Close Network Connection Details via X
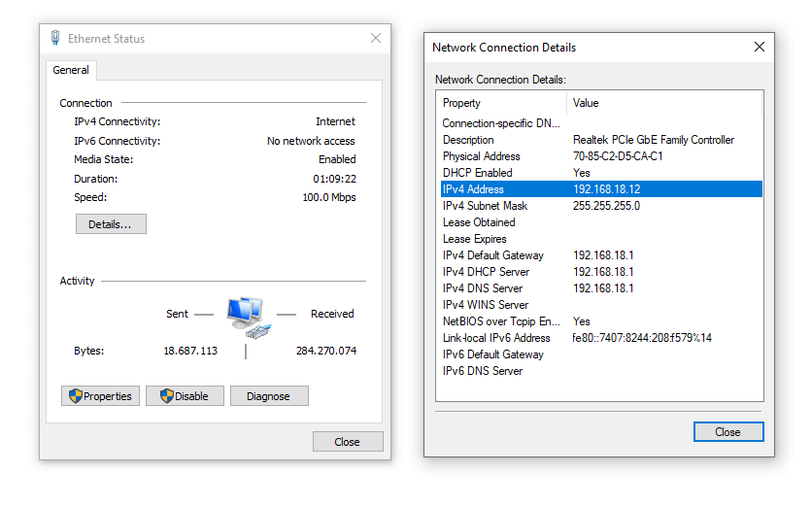This screenshot has height=506, width=812. coord(760,47)
